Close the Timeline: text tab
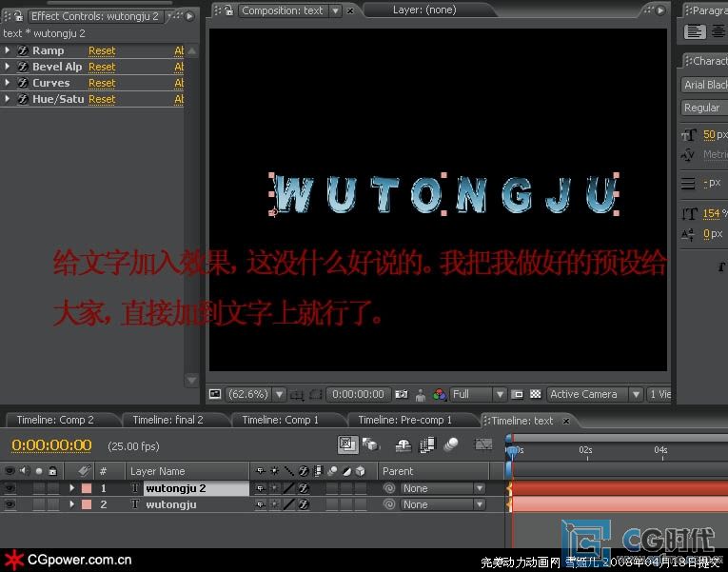Viewport: 728px width, 572px height. (x=566, y=421)
